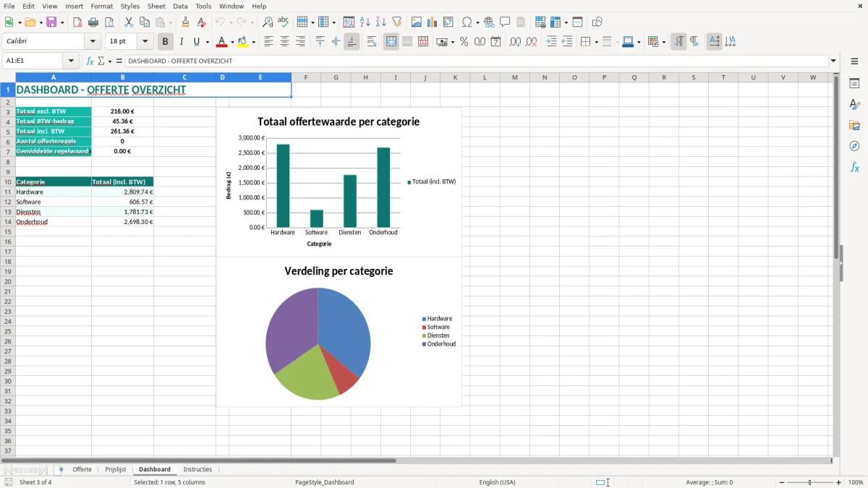The height and width of the screenshot is (488, 868).
Task: Toggle Align Right
Action: pos(300,42)
